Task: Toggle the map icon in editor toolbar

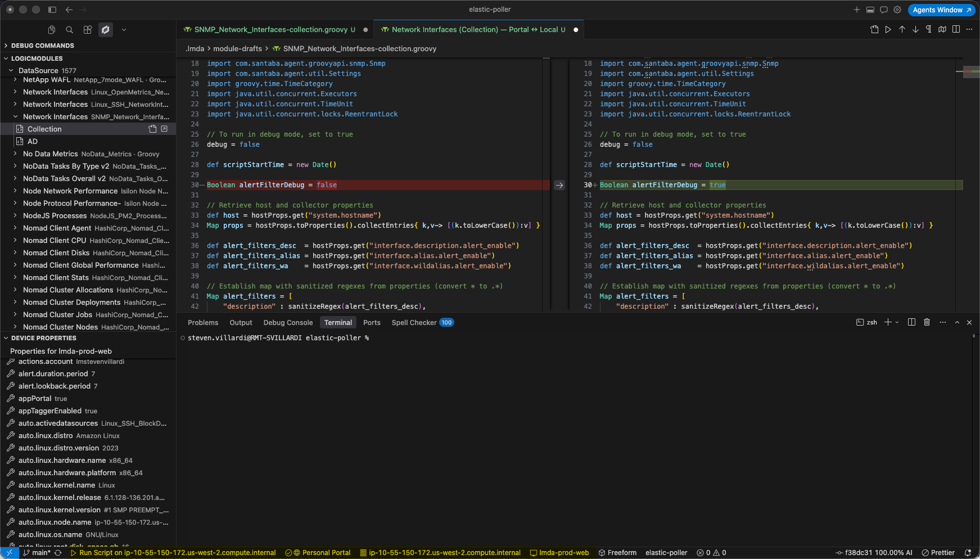Action: [942, 29]
